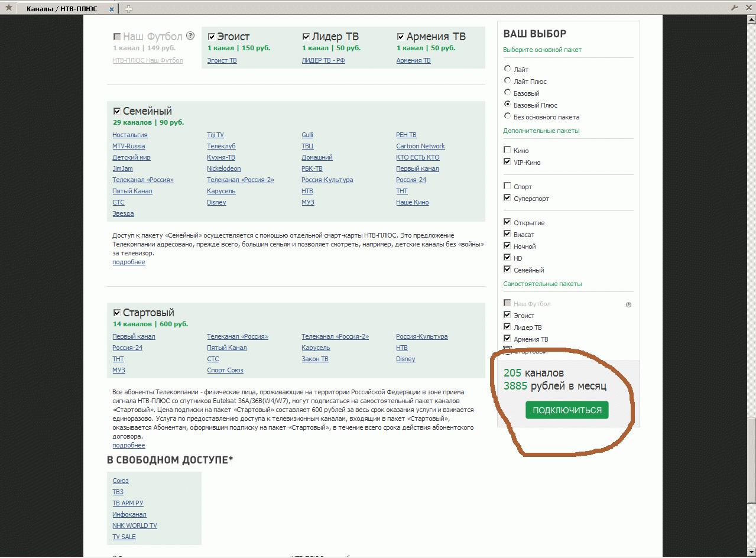Open a new browser tab

coord(128,9)
